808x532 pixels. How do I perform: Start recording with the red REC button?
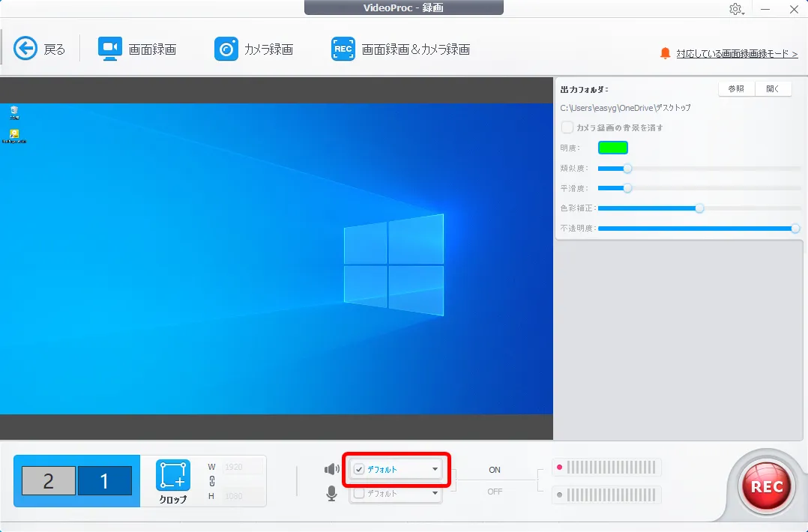766,486
